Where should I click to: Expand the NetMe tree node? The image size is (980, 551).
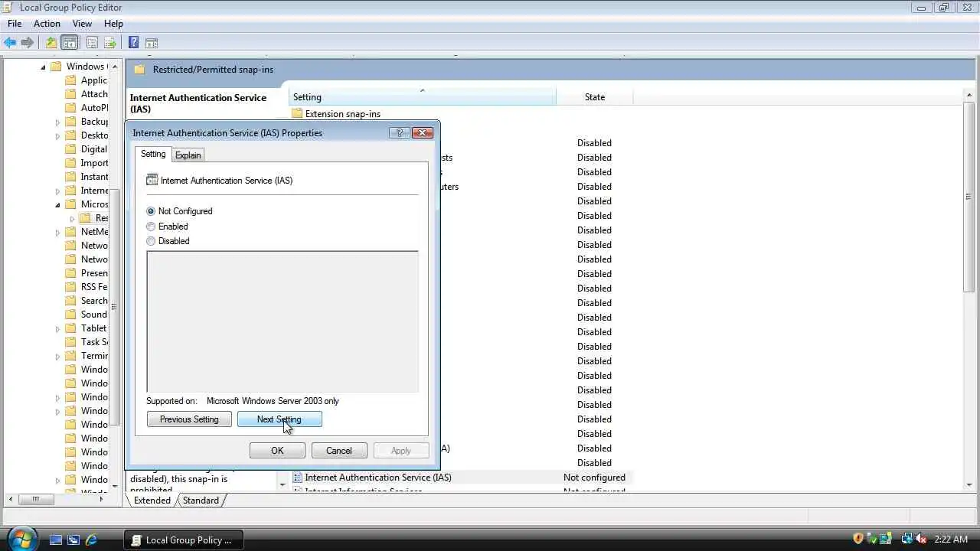coord(57,232)
